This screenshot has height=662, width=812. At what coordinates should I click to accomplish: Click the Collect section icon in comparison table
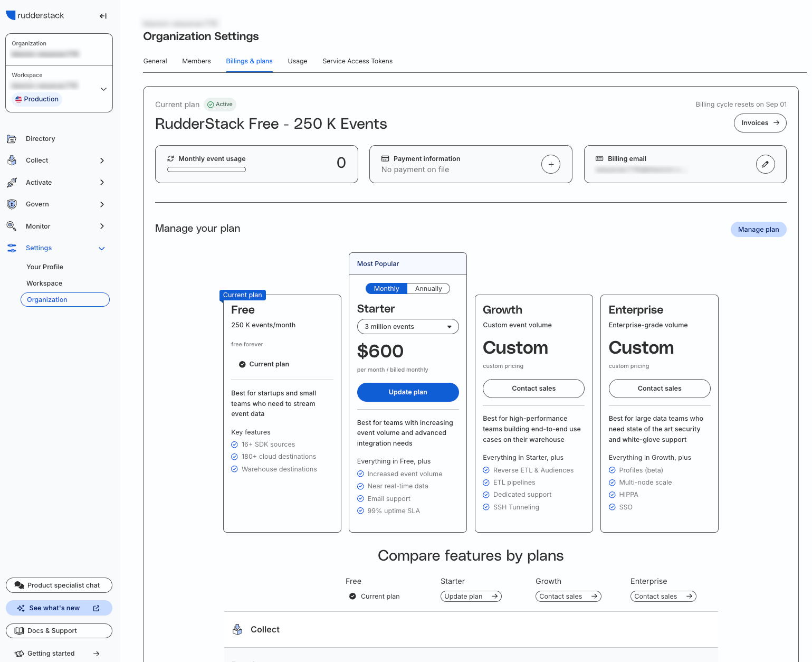(x=237, y=629)
